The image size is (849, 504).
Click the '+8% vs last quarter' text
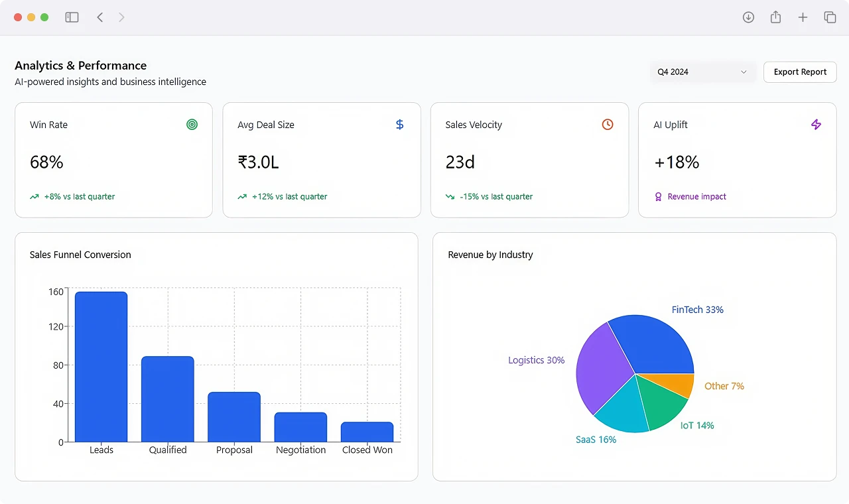pyautogui.click(x=80, y=197)
